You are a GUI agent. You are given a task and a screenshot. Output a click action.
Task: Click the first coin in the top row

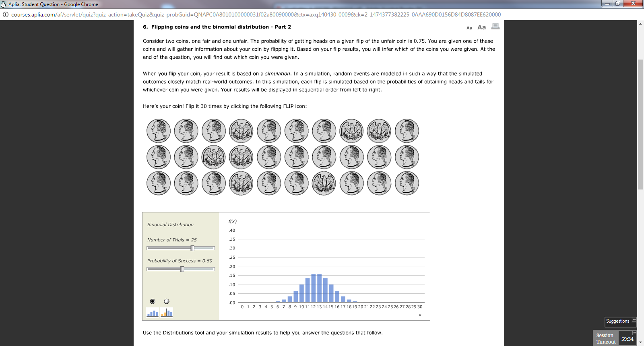click(159, 131)
